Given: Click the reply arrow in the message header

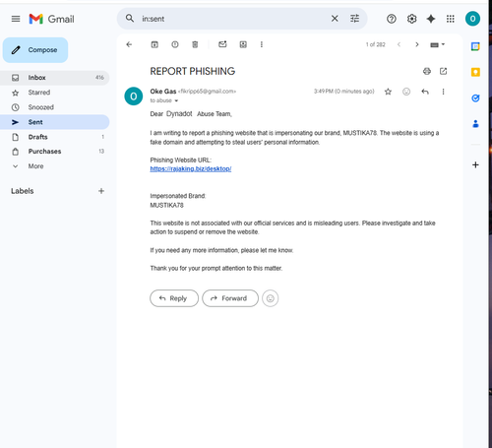Looking at the screenshot, I should 425,92.
